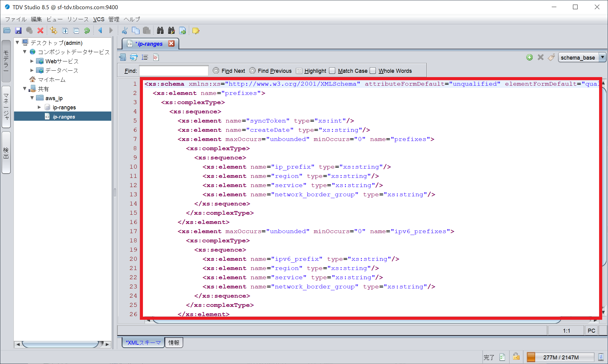Click the 1:1 cursor position indicator
The width and height of the screenshot is (608, 364).
tap(566, 331)
